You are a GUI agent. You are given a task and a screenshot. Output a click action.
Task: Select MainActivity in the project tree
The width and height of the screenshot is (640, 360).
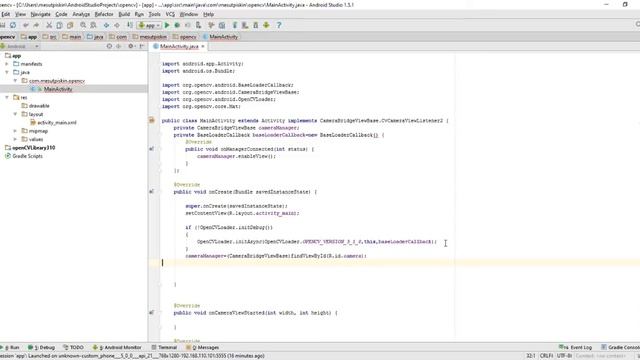click(58, 89)
